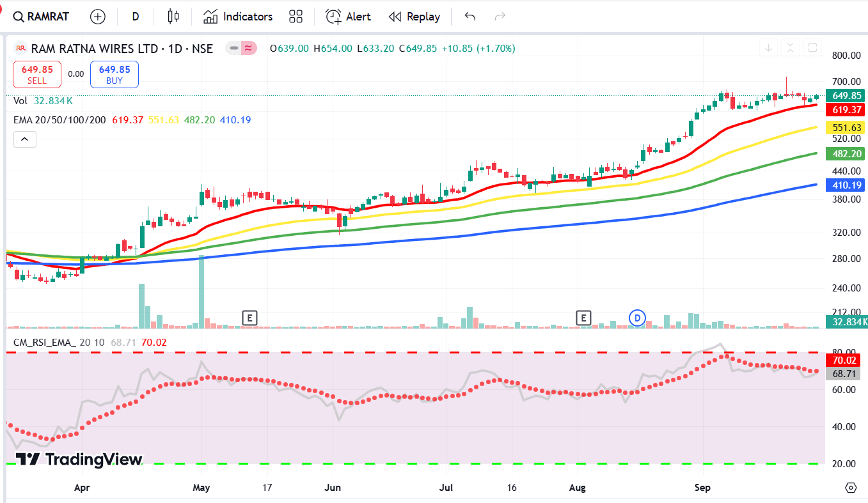This screenshot has height=503, width=868.
Task: Open the candlestick chart type menu
Action: [173, 17]
